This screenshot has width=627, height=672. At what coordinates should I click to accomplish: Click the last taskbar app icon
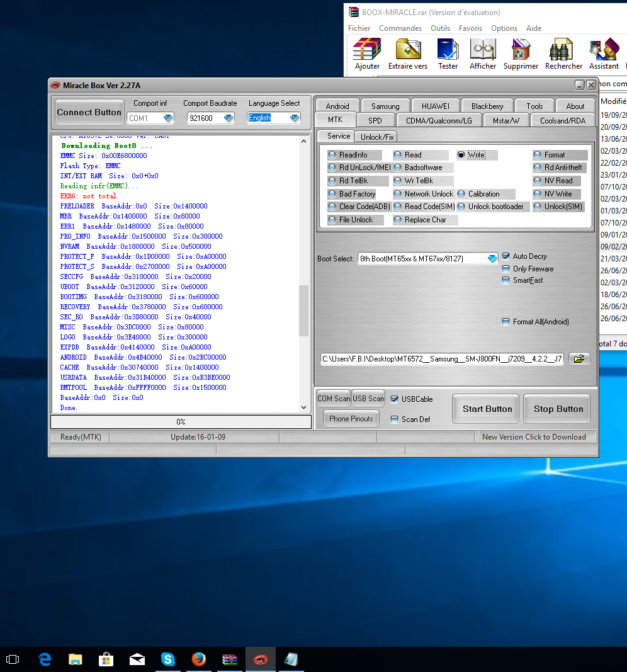(291, 659)
